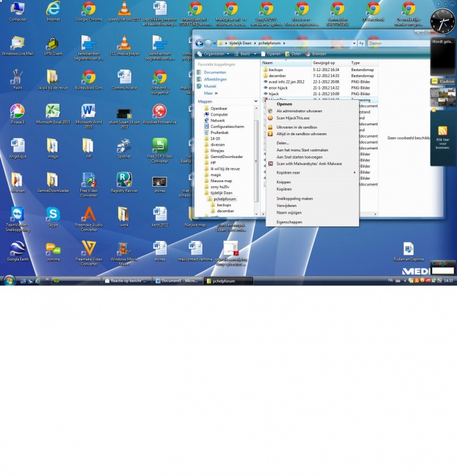Open Registry Reviver shortcut
Screen dimensions: 457x476
(x=124, y=183)
